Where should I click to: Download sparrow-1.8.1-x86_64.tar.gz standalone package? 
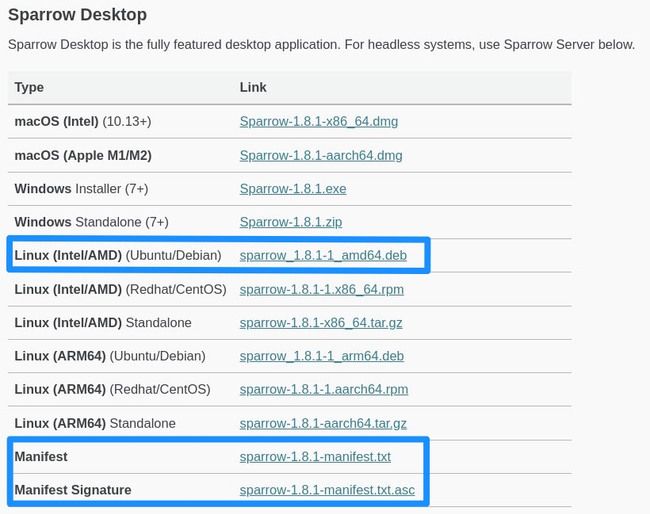(321, 323)
